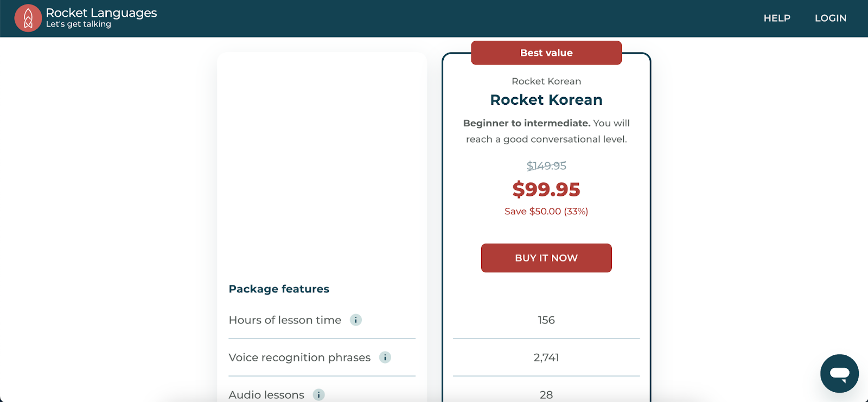Click the Save $50.00 (33%) text

coord(546,212)
